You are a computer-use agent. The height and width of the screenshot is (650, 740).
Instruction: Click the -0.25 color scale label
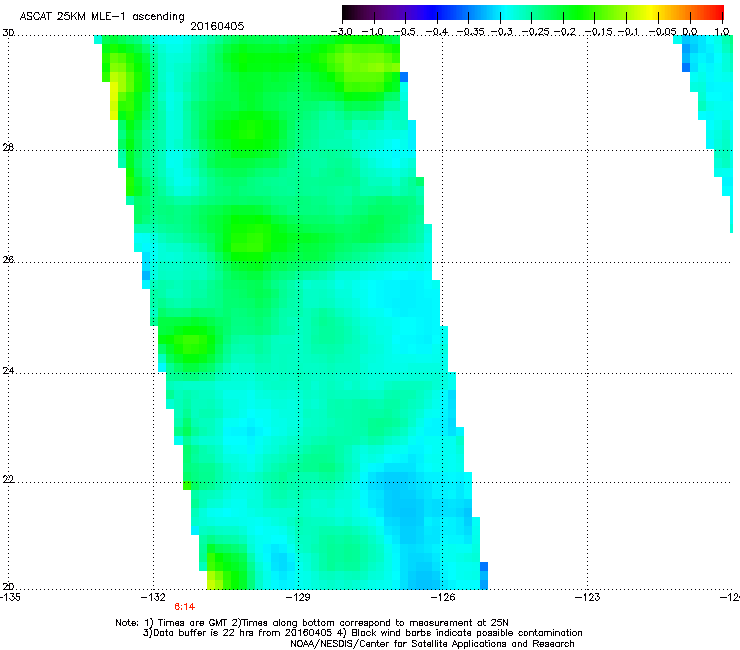535,32
